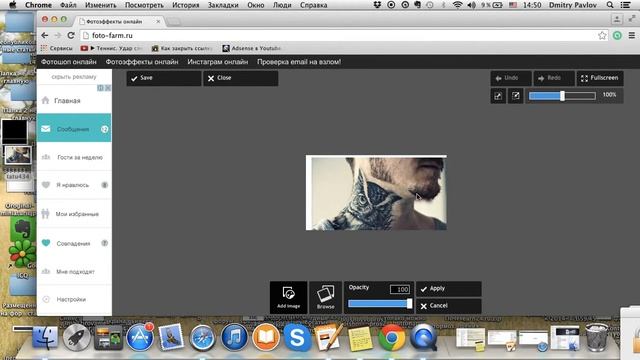Screen dimensions: 640x360
Task: Open the Сервисы apps bookmark
Action: (x=56, y=48)
